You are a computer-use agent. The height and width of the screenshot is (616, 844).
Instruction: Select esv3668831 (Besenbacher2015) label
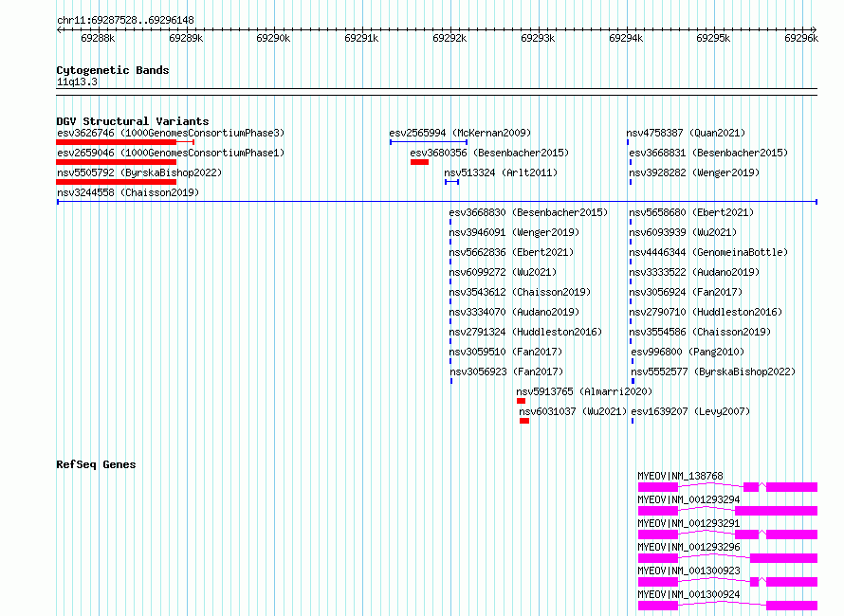[x=708, y=153]
